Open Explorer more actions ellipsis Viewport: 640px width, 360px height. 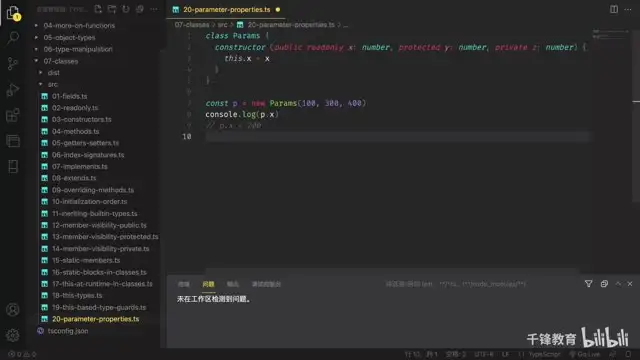154,9
